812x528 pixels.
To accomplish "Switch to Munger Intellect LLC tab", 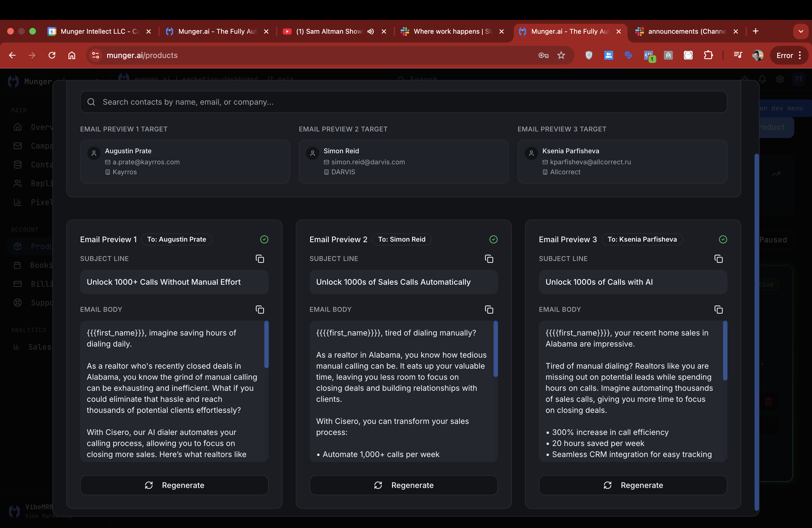I will coord(99,31).
